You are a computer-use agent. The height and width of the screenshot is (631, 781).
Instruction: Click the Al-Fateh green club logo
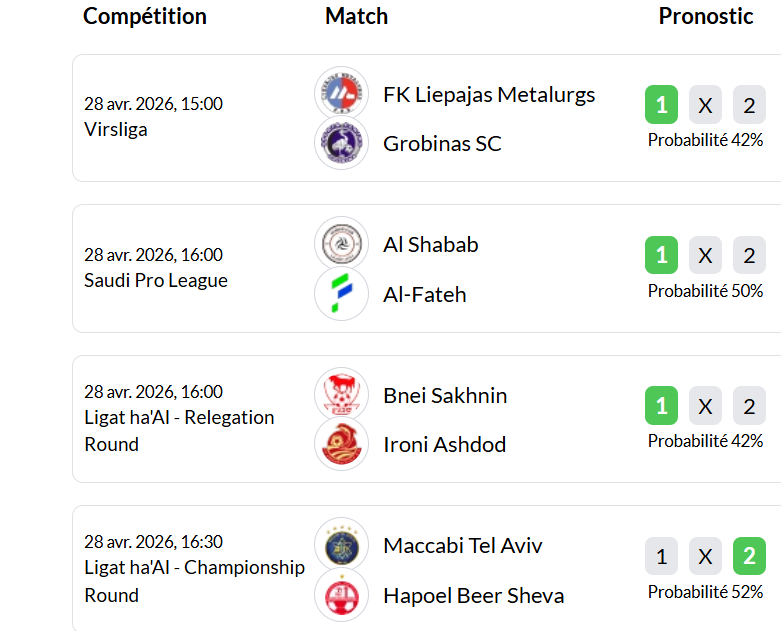[x=341, y=294]
